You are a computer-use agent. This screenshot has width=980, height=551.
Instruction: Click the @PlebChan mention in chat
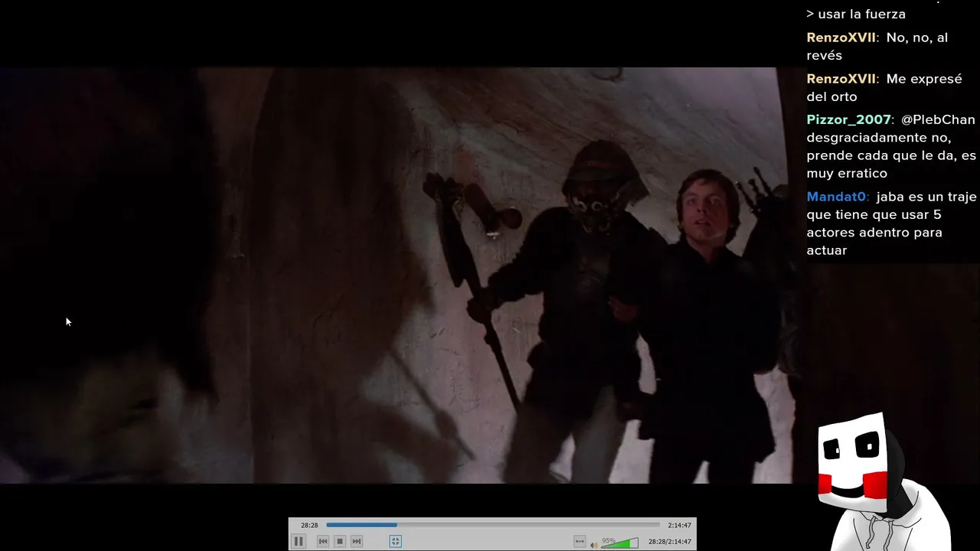click(x=938, y=120)
